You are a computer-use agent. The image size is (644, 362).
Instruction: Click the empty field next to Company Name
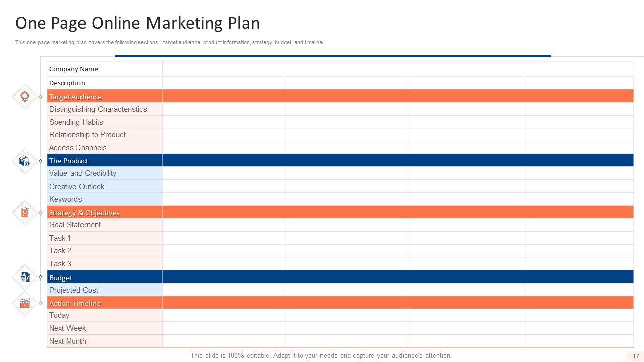click(397, 69)
